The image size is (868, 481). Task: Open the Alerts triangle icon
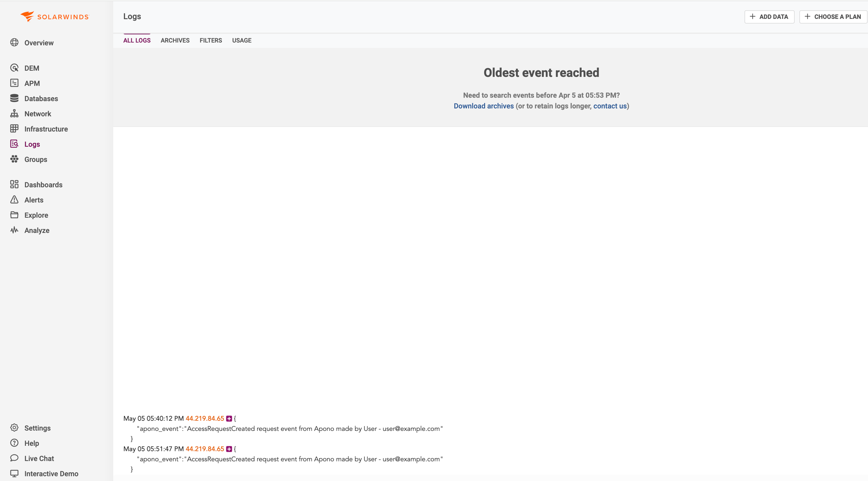[x=14, y=200]
